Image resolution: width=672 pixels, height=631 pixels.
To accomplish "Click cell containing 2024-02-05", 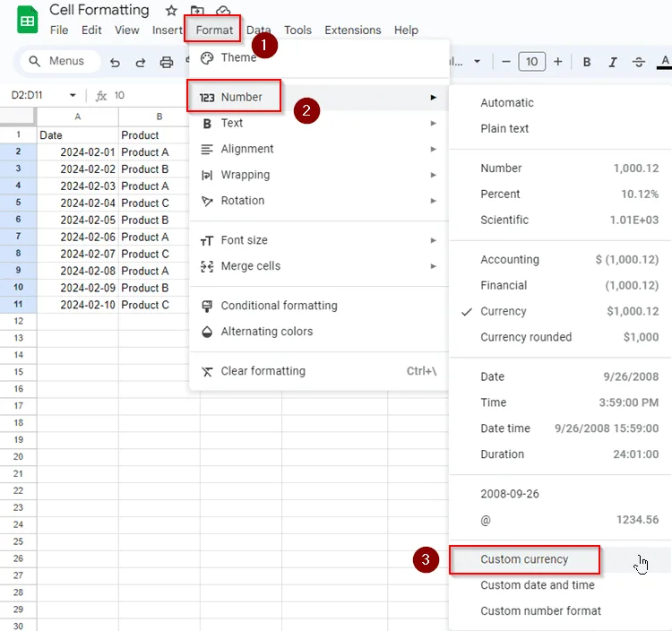I will click(78, 220).
